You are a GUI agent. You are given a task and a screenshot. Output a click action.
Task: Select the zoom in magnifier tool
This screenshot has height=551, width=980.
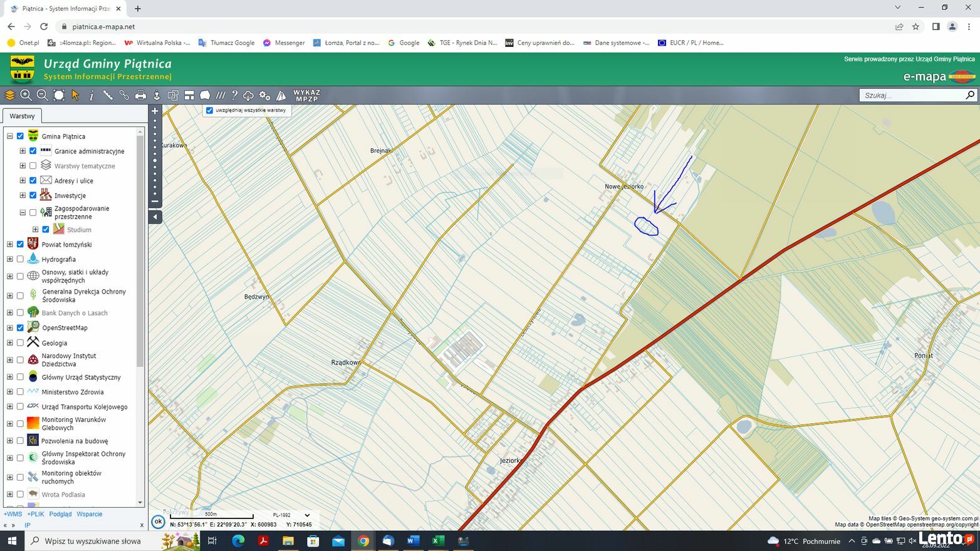coord(26,95)
